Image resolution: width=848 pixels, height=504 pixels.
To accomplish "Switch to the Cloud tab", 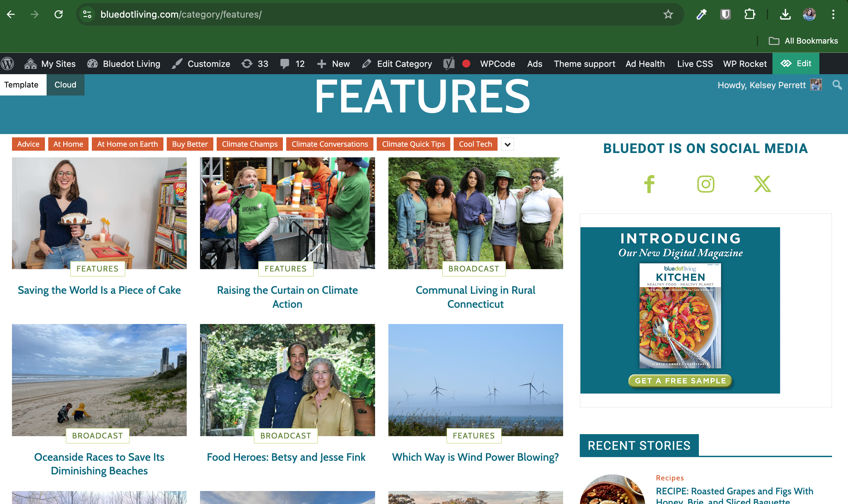I will coord(65,84).
